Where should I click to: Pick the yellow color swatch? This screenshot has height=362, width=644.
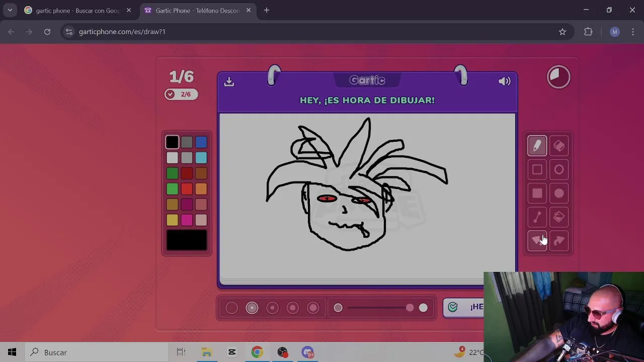(172, 220)
